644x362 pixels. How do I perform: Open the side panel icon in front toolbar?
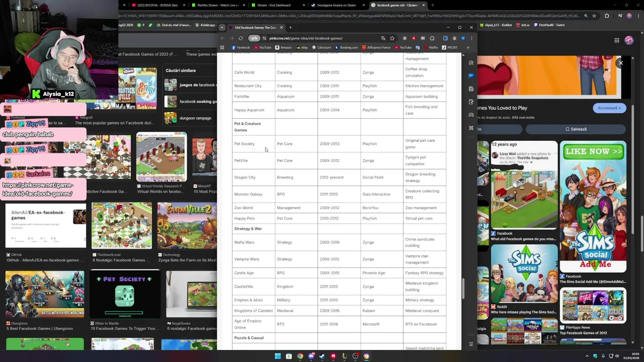point(445,38)
